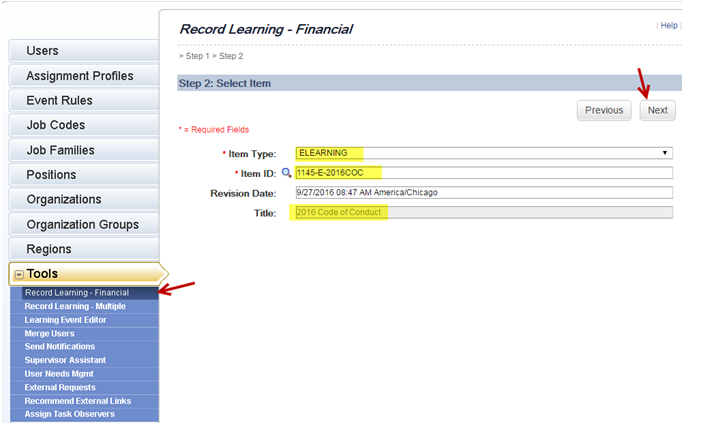The image size is (714, 436).
Task: Open the Organization Groups menu
Action: pos(84,224)
